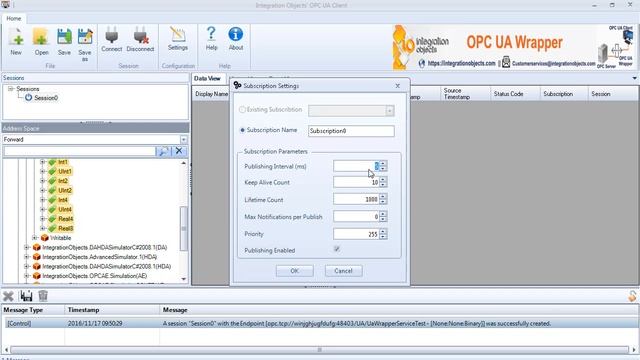The width and height of the screenshot is (640, 360).
Task: Click OK in Subscription Settings
Action: (295, 271)
